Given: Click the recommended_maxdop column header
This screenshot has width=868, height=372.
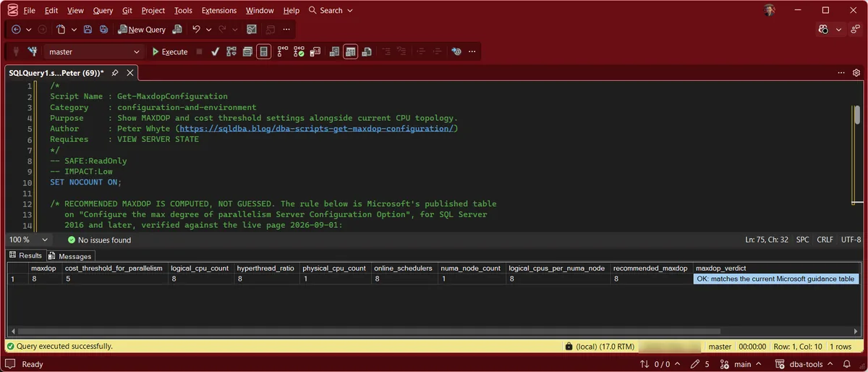Looking at the screenshot, I should [x=650, y=268].
